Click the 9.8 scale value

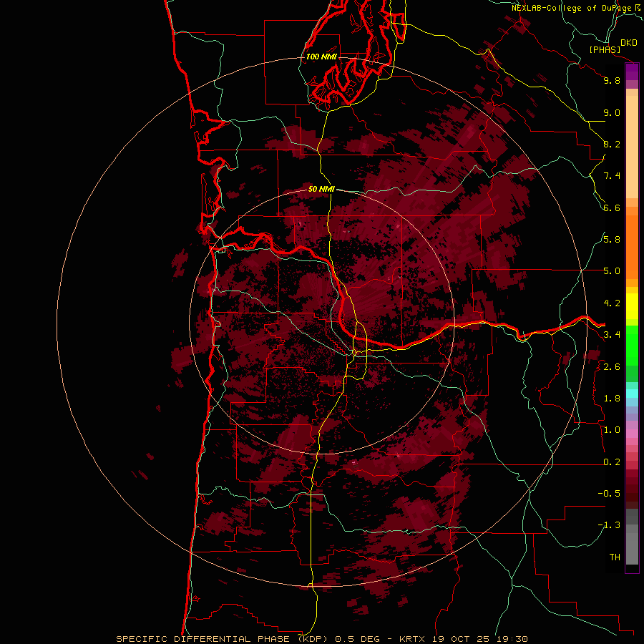612,80
